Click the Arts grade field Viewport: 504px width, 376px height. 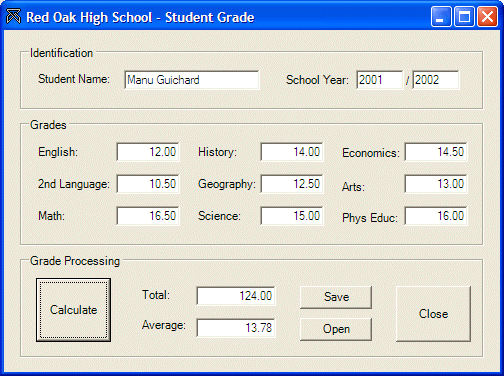click(x=436, y=184)
